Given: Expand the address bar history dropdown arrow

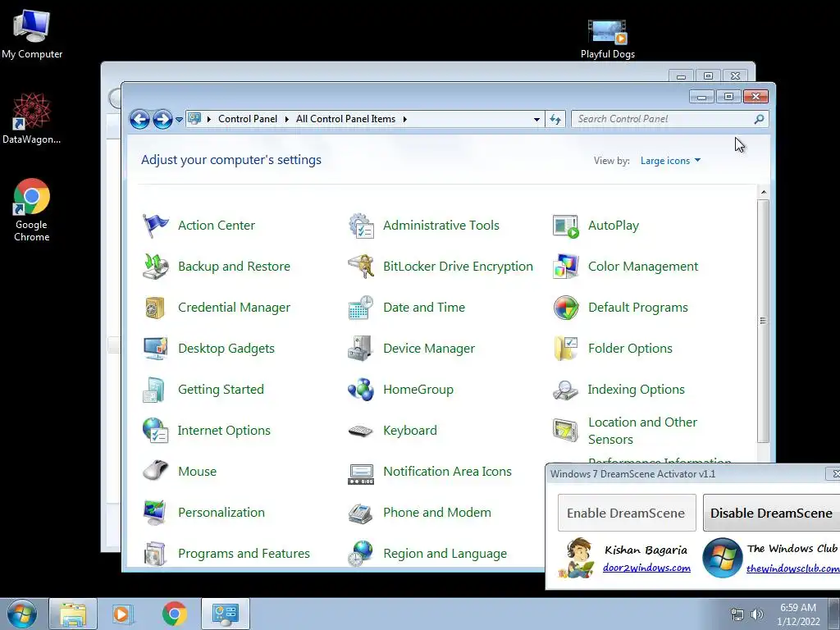Looking at the screenshot, I should pyautogui.click(x=536, y=119).
